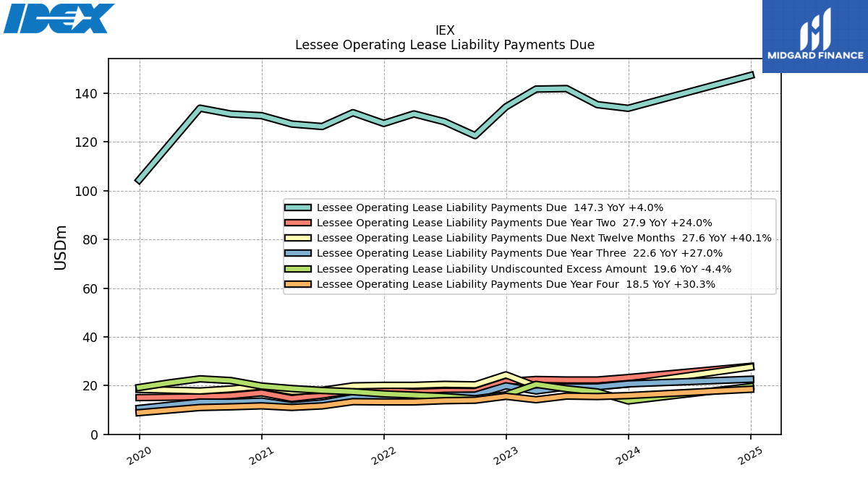Select the x-axis year label 2023

coord(506,455)
